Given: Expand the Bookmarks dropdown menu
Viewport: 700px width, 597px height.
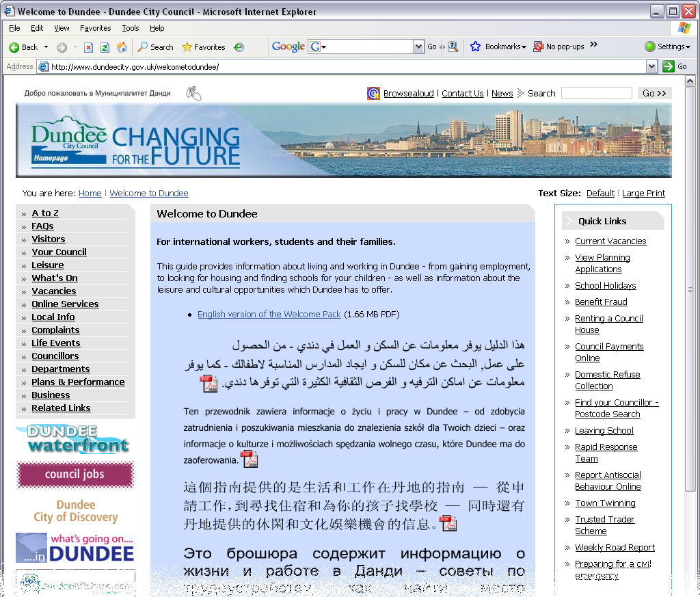Looking at the screenshot, I should point(524,47).
